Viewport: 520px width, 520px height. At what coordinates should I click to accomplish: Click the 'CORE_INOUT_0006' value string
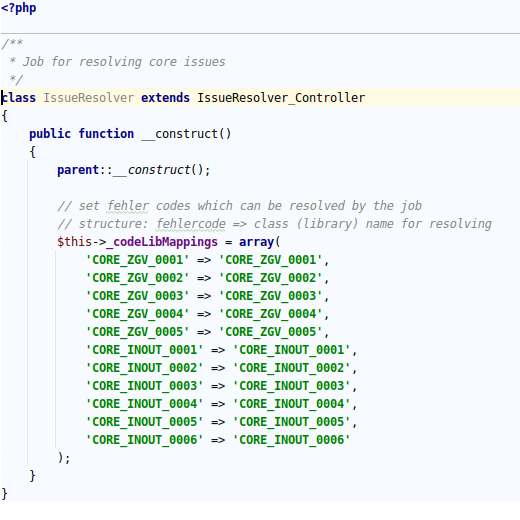tap(291, 440)
